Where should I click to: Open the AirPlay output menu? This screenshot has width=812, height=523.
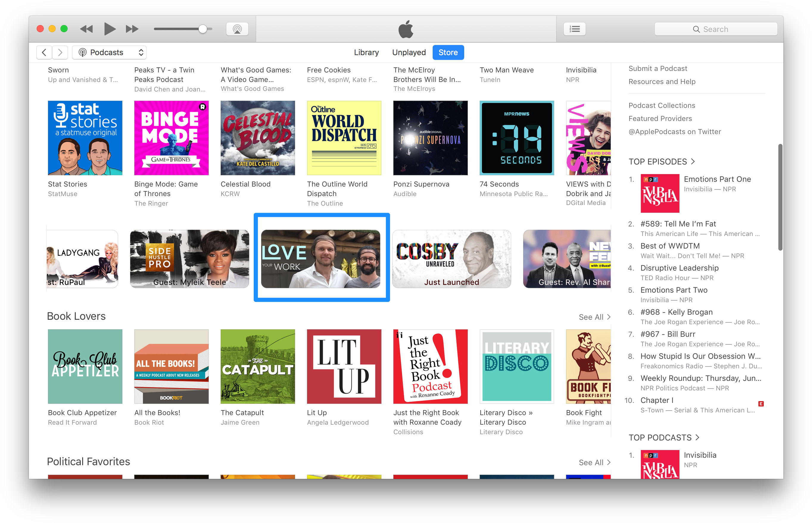pyautogui.click(x=237, y=29)
